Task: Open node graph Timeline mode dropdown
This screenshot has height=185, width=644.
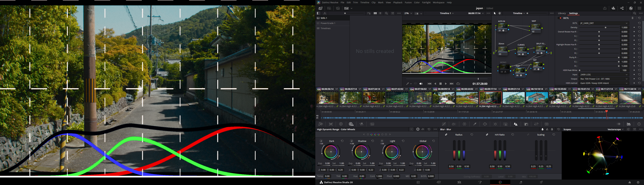Action: [x=519, y=13]
